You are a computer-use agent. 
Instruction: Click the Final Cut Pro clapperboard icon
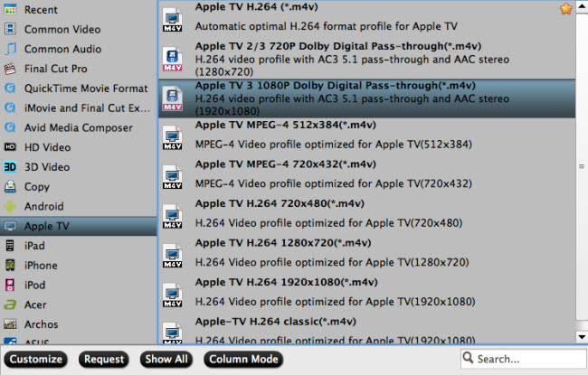10,69
